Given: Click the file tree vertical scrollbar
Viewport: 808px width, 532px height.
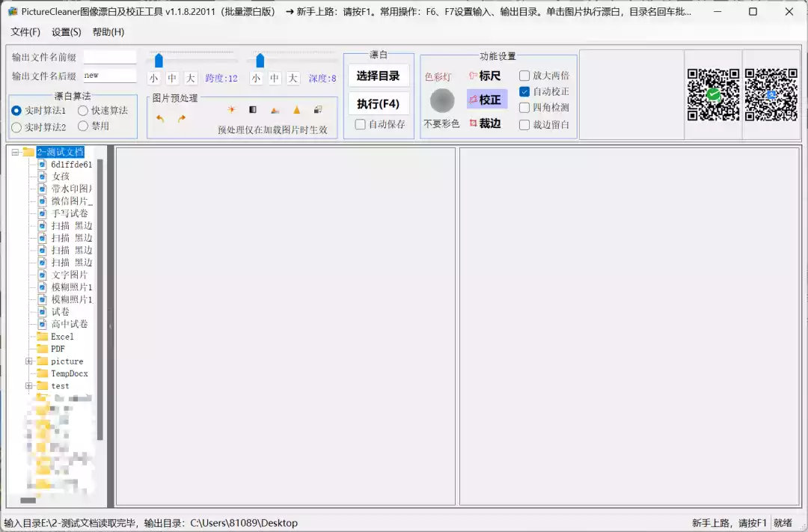Looking at the screenshot, I should click(x=100, y=299).
